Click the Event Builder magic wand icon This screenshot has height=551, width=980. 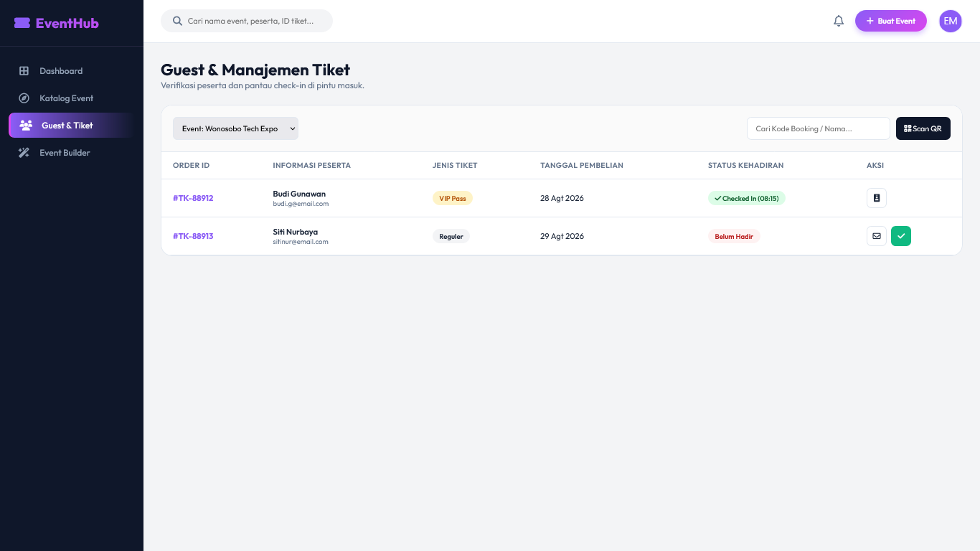[x=24, y=153]
